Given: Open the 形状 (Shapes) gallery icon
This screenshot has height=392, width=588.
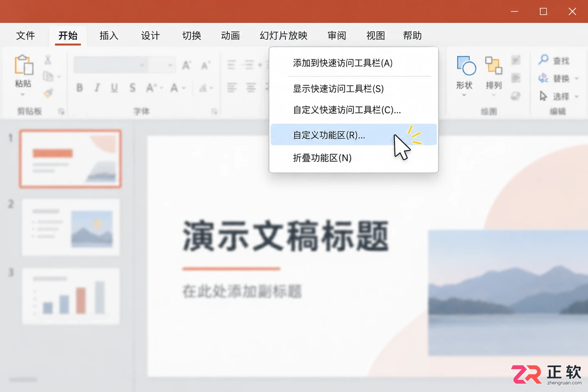Looking at the screenshot, I should (466, 65).
